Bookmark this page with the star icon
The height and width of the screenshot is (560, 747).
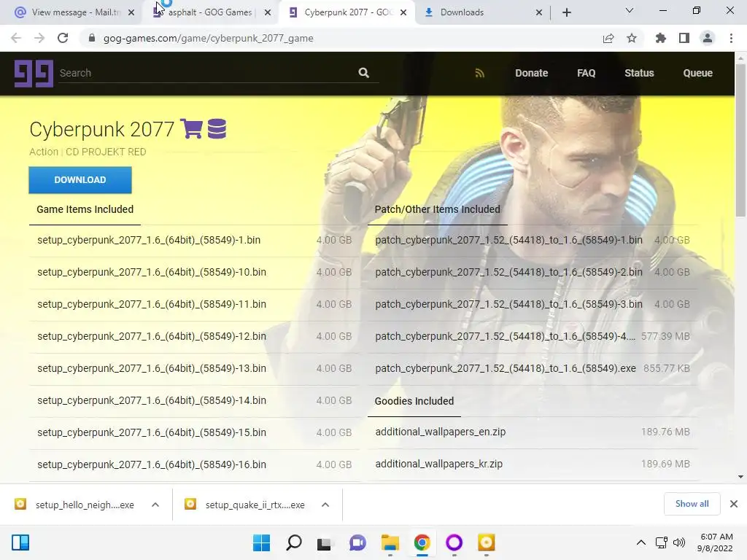pos(632,38)
